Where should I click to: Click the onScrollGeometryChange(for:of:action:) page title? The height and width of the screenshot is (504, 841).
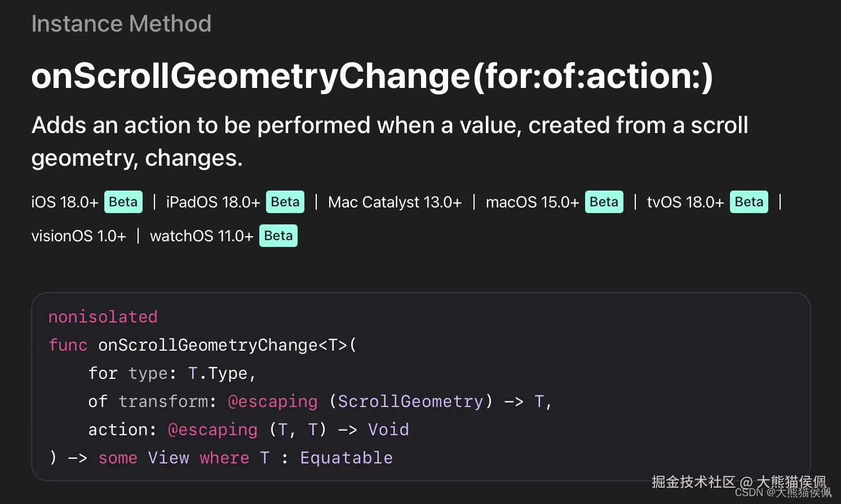coord(372,76)
